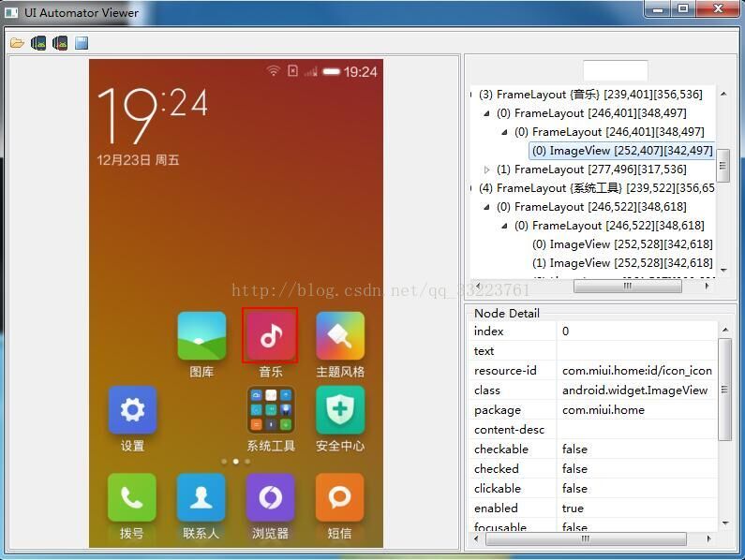
Task: Click the hierarchy tree horizontal scrollbar thumb
Action: coord(628,286)
